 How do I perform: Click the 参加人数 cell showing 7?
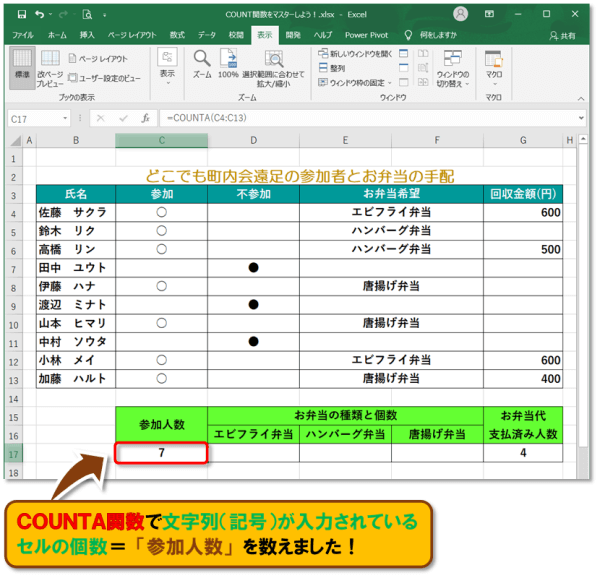click(x=161, y=453)
